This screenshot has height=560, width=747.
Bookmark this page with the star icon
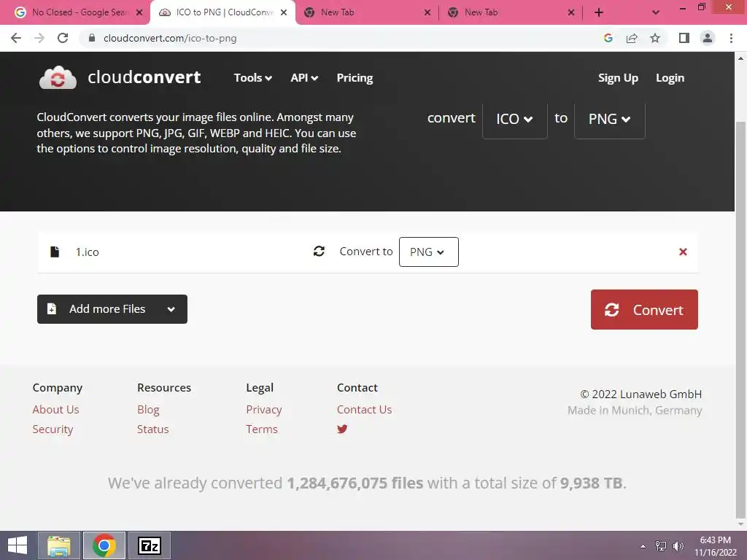(655, 38)
